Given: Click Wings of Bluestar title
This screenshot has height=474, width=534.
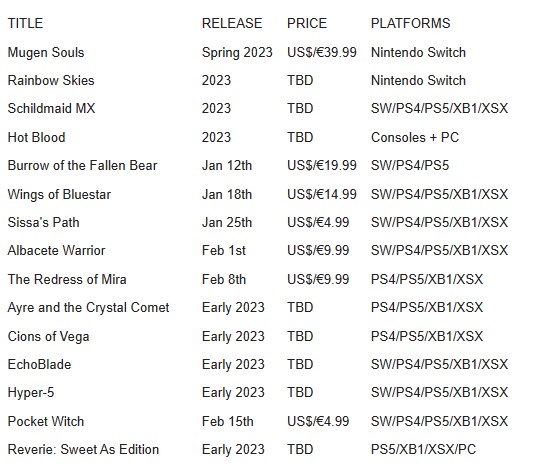Looking at the screenshot, I should (x=59, y=195).
